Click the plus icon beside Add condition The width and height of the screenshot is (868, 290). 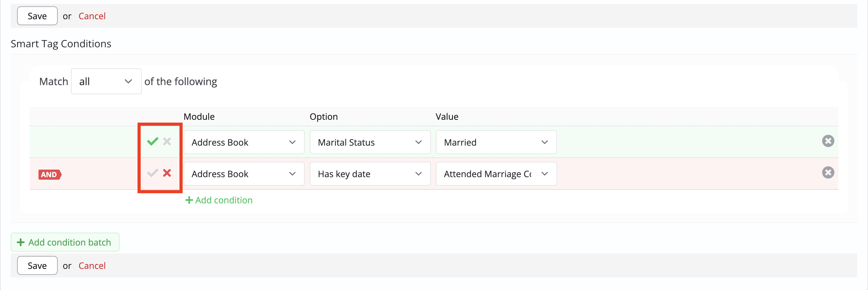pos(189,200)
